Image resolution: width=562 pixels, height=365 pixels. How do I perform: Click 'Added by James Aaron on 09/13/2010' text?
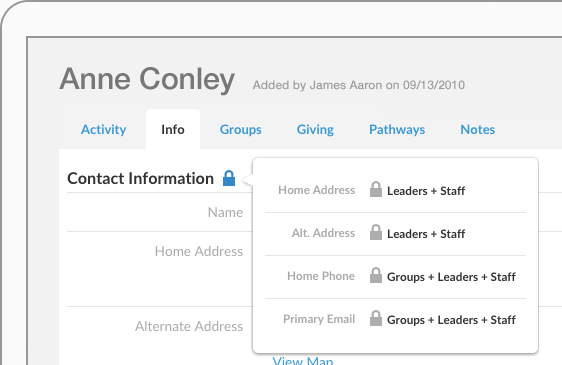coord(359,85)
